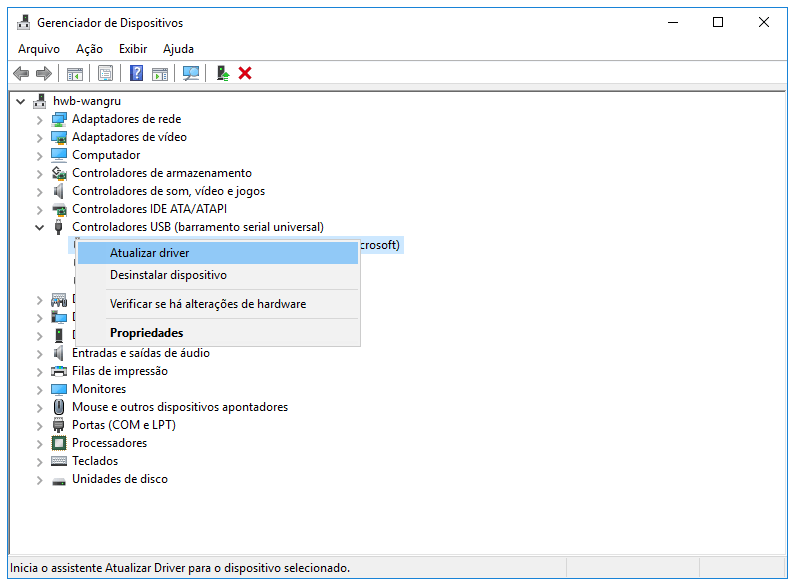Select the Unidades de disco label
The width and height of the screenshot is (795, 586).
tap(120, 479)
